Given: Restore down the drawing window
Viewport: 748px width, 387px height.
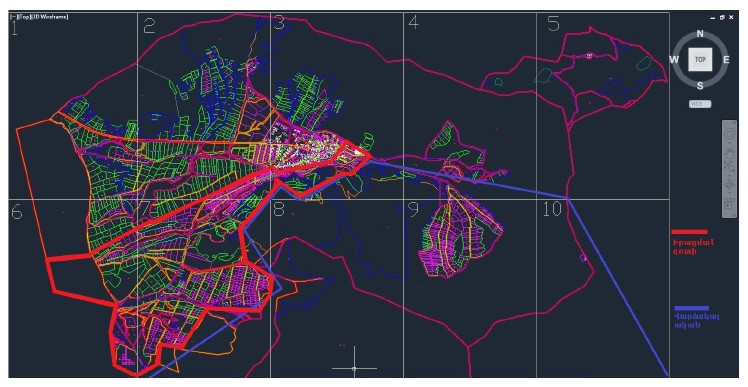Looking at the screenshot, I should (723, 17).
